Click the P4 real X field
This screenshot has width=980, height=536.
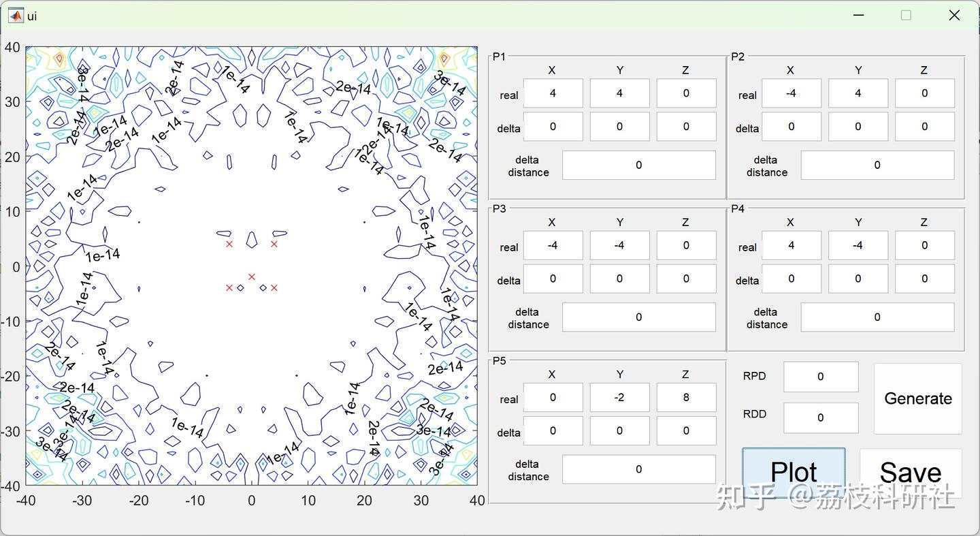[791, 245]
